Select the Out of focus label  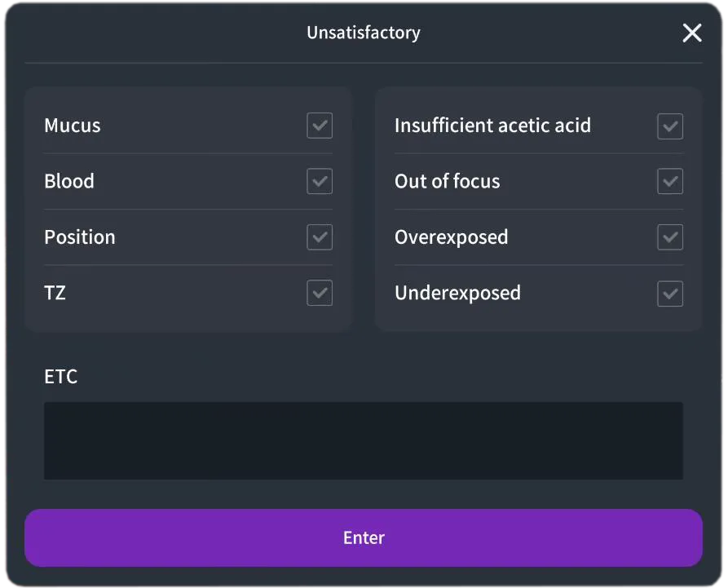pos(447,181)
